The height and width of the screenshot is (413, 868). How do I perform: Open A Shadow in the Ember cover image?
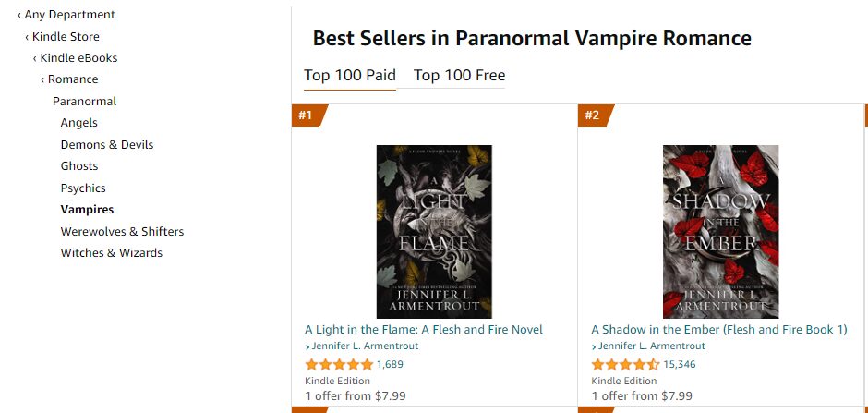coord(721,231)
